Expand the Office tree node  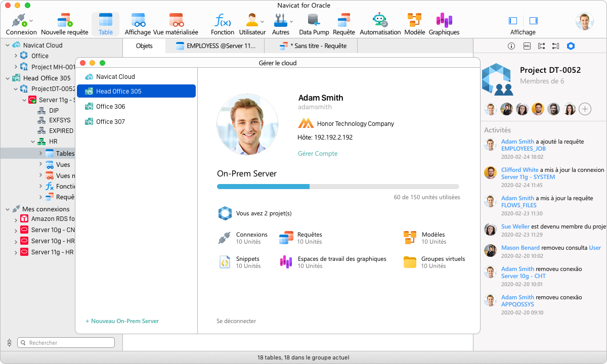[16, 56]
